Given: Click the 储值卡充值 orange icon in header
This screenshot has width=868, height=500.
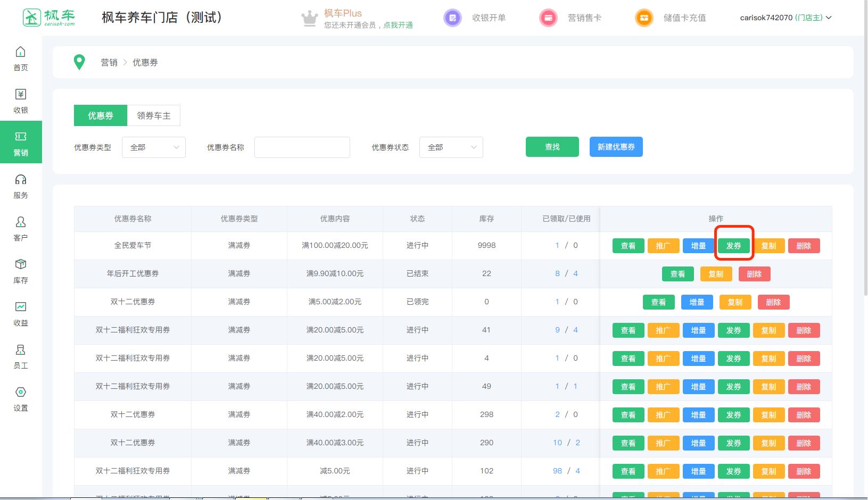Looking at the screenshot, I should coord(644,18).
